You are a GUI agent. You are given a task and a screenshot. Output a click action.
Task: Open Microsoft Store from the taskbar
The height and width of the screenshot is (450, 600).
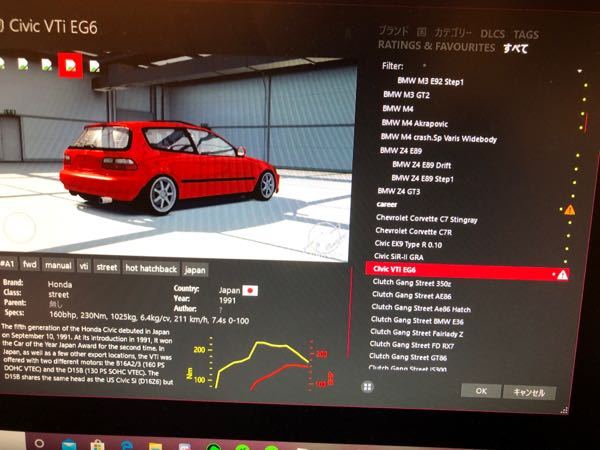pyautogui.click(x=97, y=445)
